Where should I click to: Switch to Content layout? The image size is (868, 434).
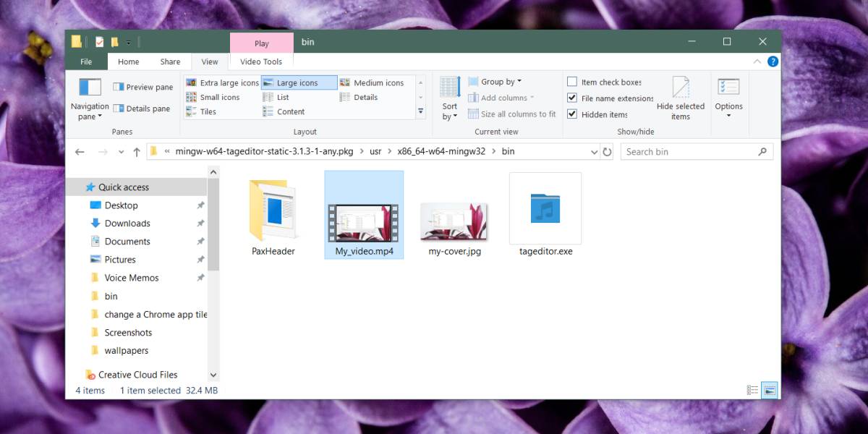pos(284,111)
